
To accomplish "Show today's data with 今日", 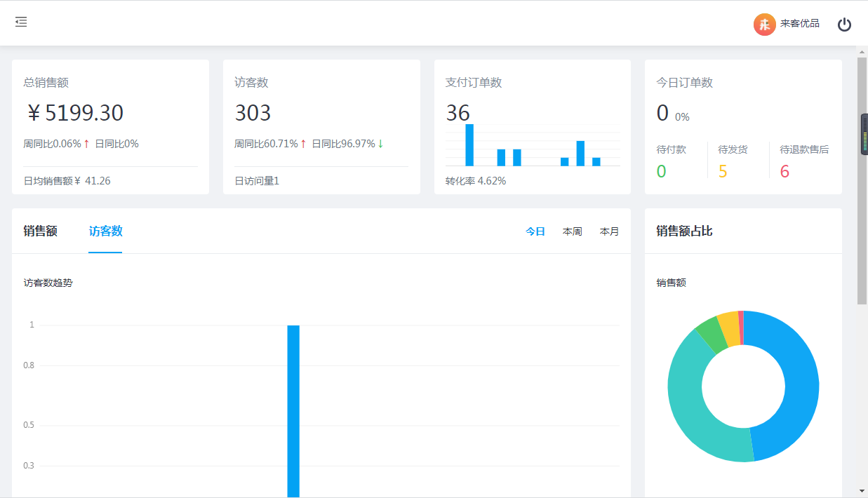I will pos(535,231).
